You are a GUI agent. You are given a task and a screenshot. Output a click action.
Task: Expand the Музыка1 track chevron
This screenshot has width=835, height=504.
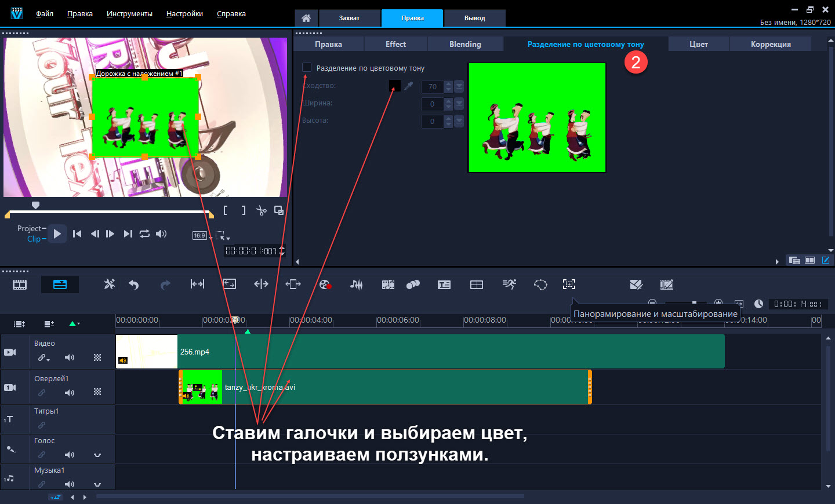[x=97, y=484]
